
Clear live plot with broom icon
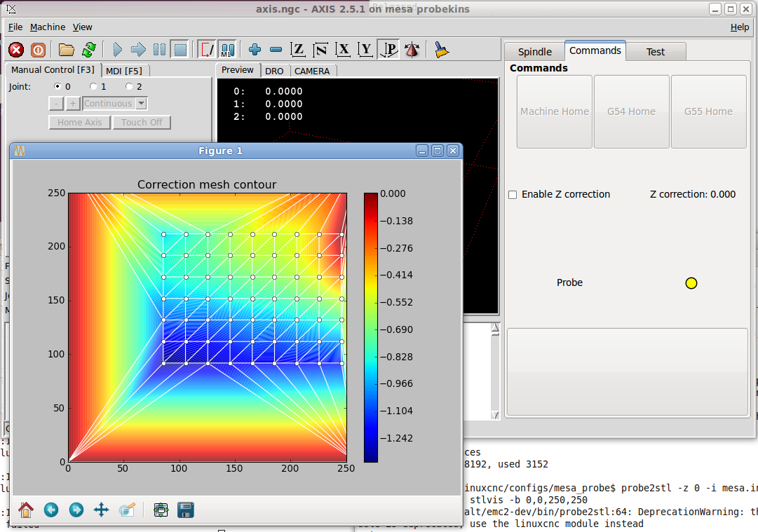click(x=441, y=50)
